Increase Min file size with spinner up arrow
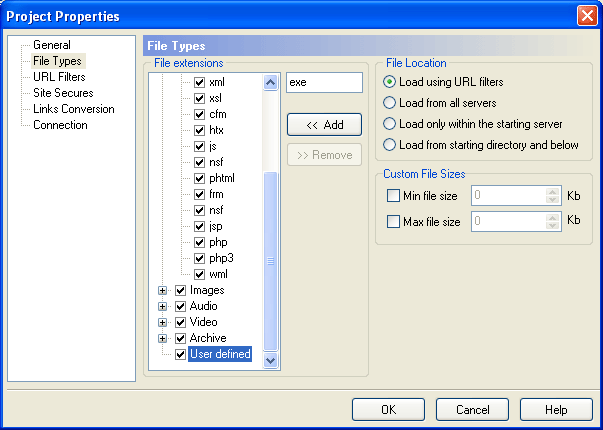The image size is (603, 430). pyautogui.click(x=553, y=192)
